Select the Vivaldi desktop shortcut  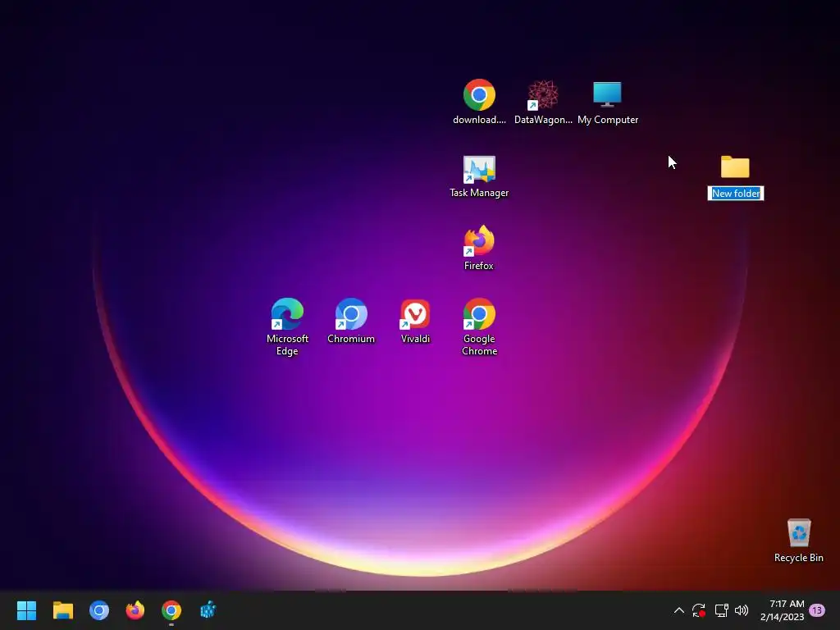(415, 314)
